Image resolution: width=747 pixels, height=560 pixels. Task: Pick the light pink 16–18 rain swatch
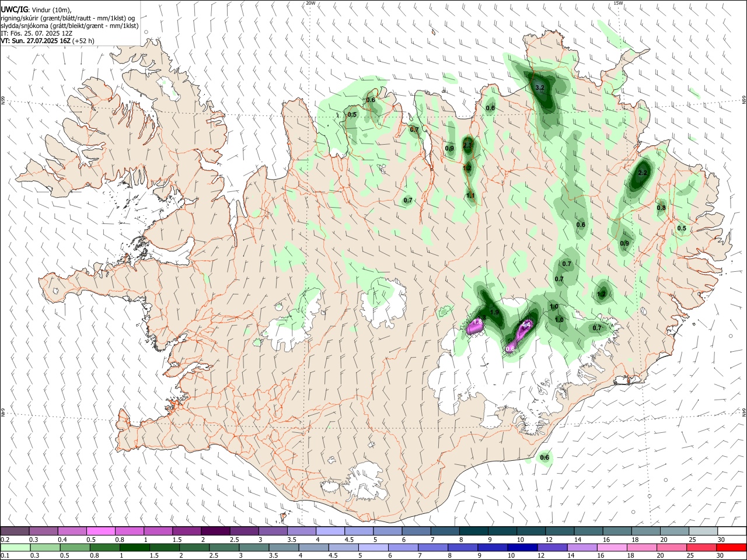612,548
